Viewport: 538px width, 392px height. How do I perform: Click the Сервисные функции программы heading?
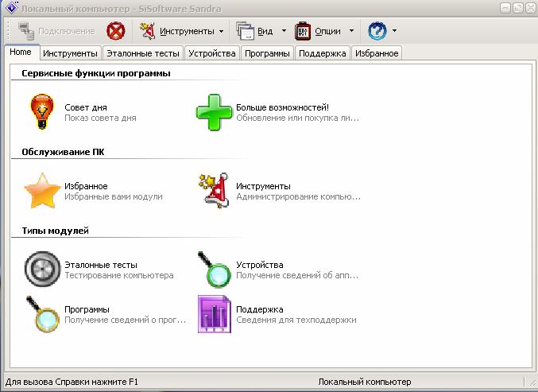pos(96,73)
